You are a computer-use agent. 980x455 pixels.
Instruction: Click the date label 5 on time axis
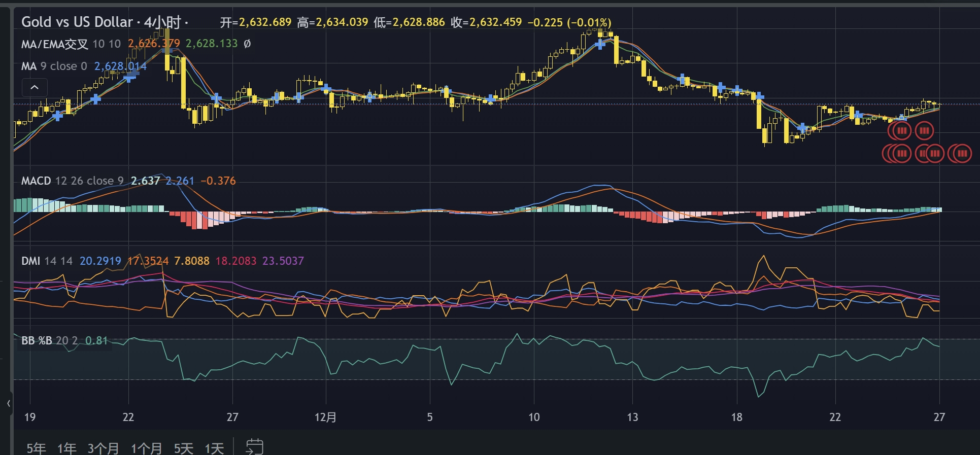pyautogui.click(x=430, y=417)
